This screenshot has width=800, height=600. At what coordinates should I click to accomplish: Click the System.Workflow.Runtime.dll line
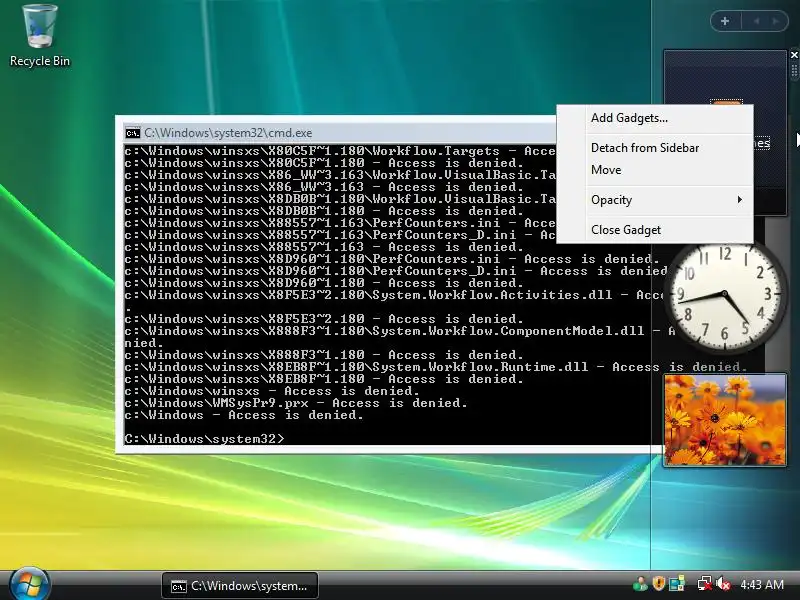(x=436, y=367)
